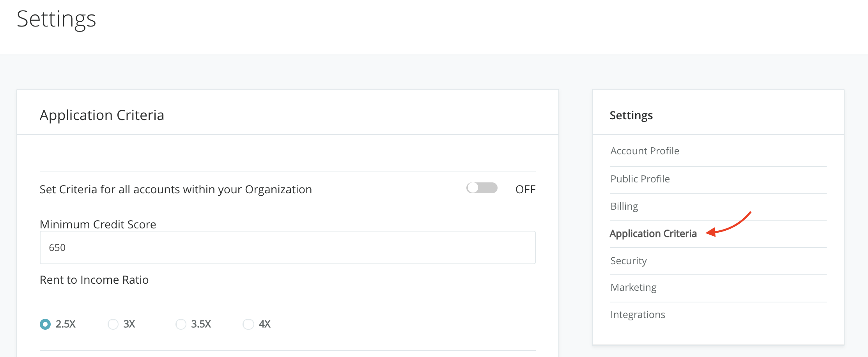Viewport: 868px width, 357px height.
Task: Set rent to income ratio to 4X
Action: [x=248, y=324]
